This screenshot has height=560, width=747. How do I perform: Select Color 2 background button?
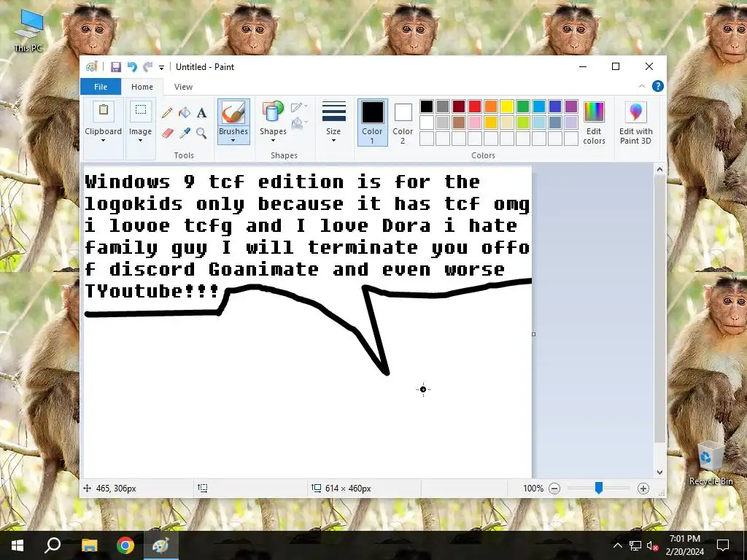pyautogui.click(x=403, y=122)
